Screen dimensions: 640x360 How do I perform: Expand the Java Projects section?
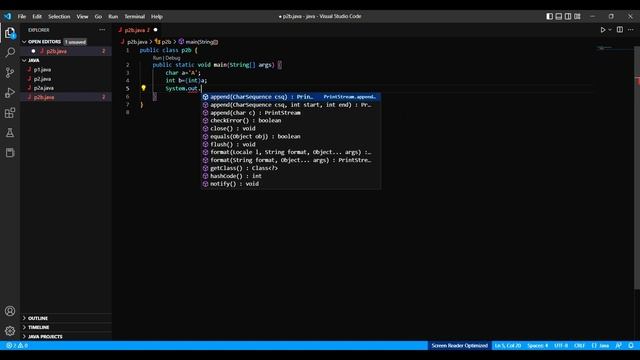coord(45,337)
